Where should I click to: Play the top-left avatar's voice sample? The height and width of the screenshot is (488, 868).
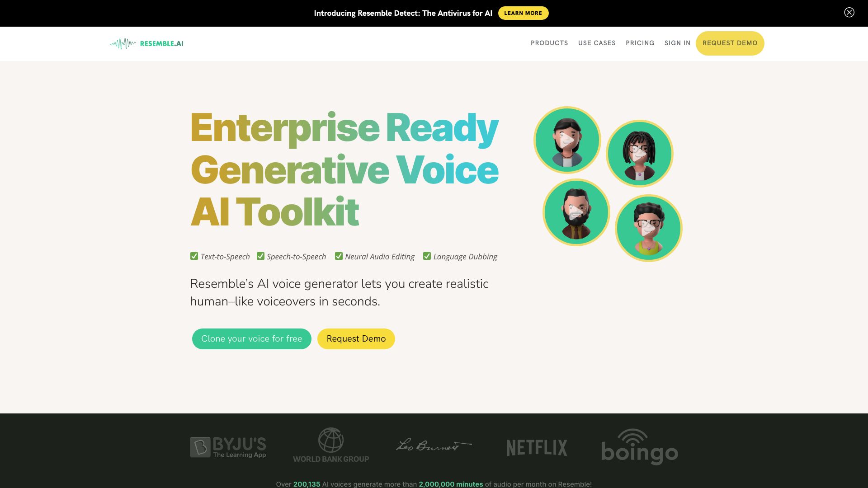click(x=567, y=140)
